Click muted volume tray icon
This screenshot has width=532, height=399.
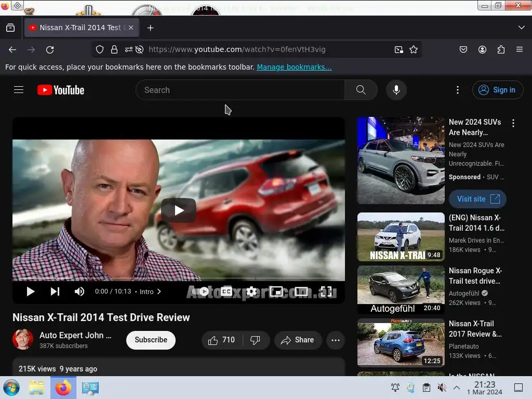click(442, 388)
